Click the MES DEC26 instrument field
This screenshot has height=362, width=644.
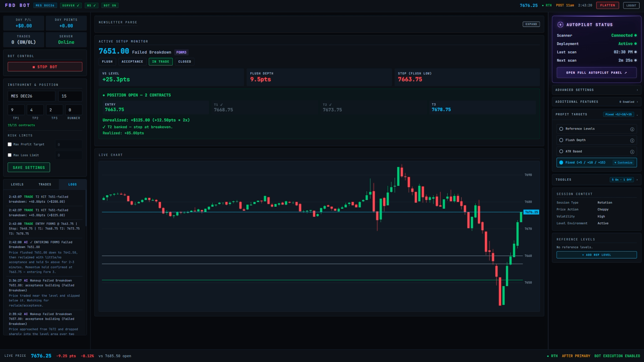coord(31,96)
